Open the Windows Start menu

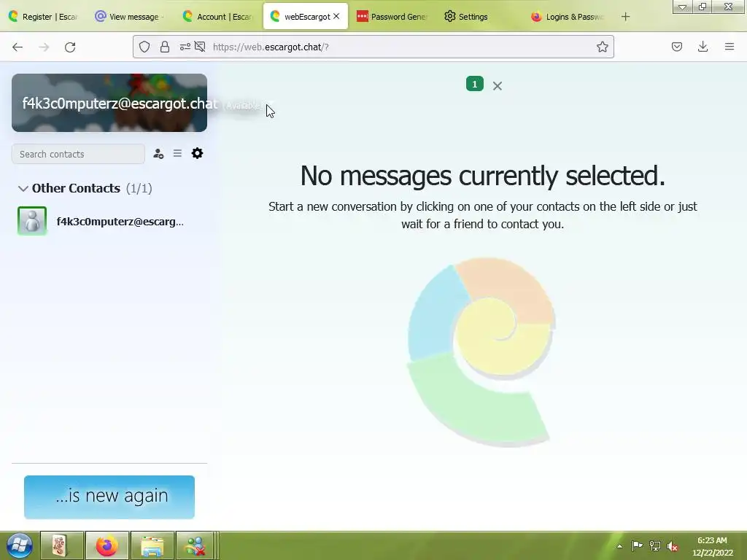click(19, 545)
